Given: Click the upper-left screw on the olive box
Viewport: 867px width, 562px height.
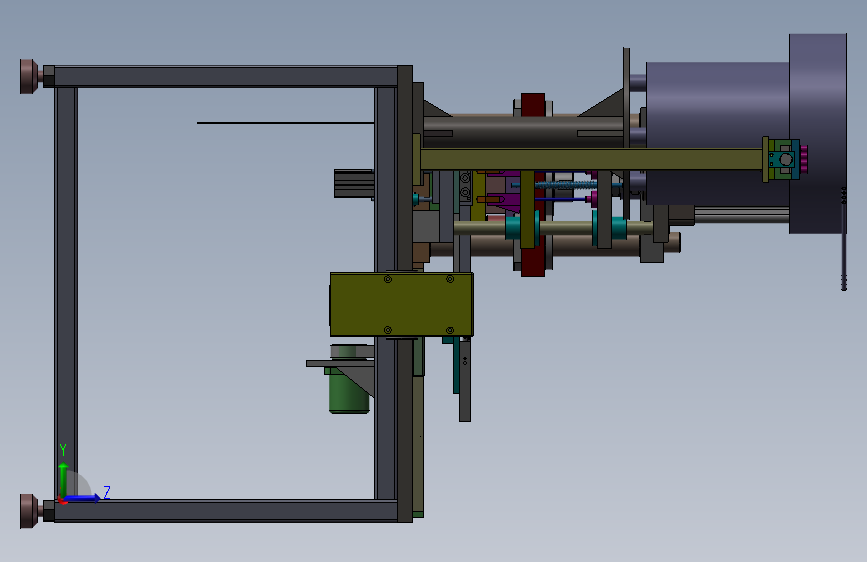Looking at the screenshot, I should coord(388,279).
